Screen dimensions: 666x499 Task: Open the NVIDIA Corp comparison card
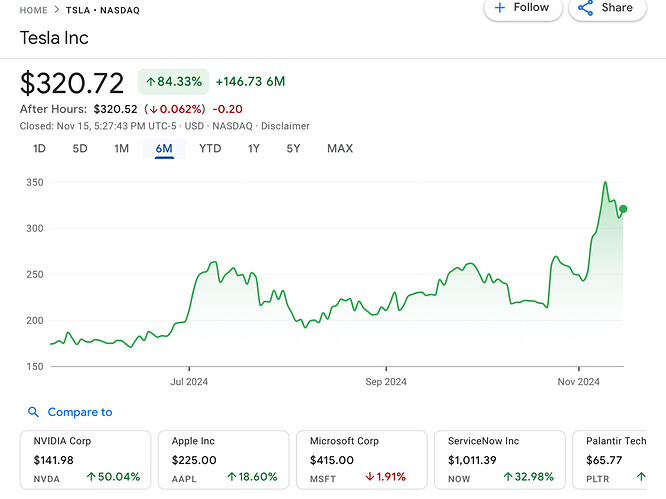coord(85,460)
